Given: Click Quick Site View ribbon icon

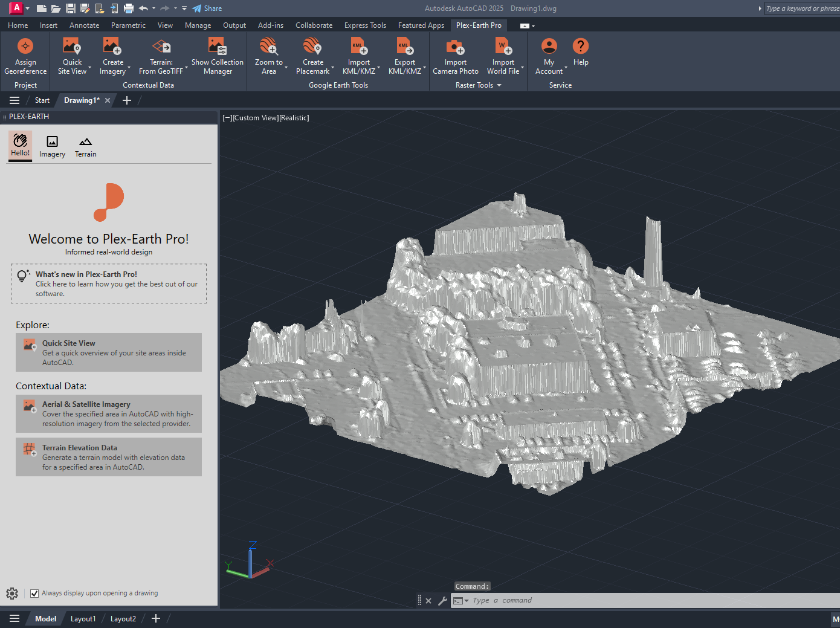Looking at the screenshot, I should pyautogui.click(x=72, y=47).
